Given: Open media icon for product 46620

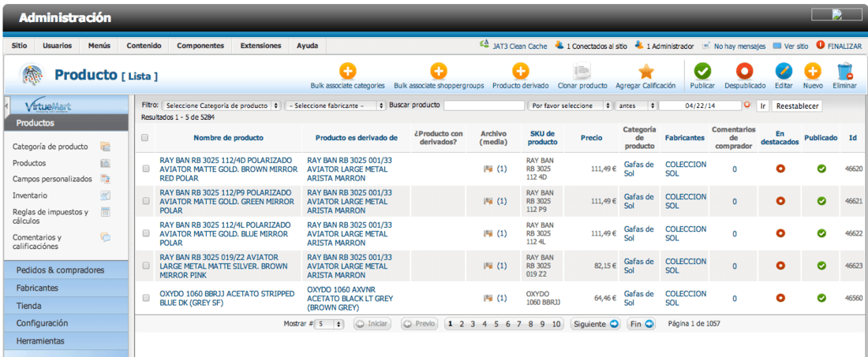Looking at the screenshot, I should (488, 169).
